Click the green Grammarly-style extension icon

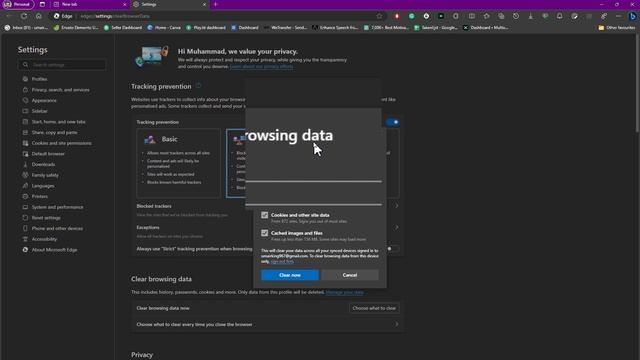[411, 16]
